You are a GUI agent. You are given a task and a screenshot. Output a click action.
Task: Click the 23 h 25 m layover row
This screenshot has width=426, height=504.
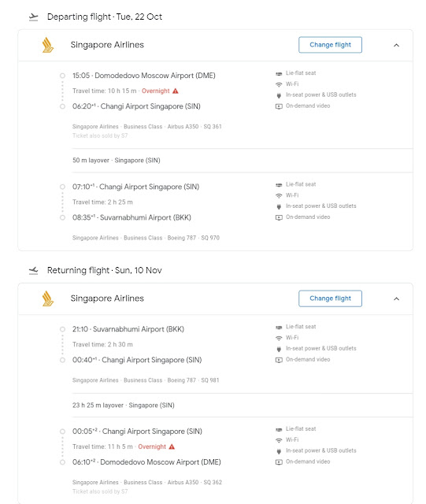(x=243, y=405)
